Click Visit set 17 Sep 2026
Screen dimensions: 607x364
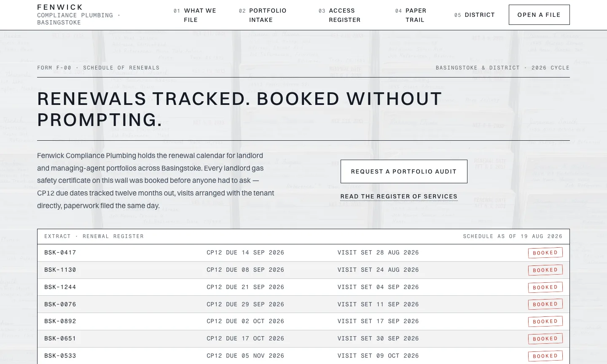point(378,321)
